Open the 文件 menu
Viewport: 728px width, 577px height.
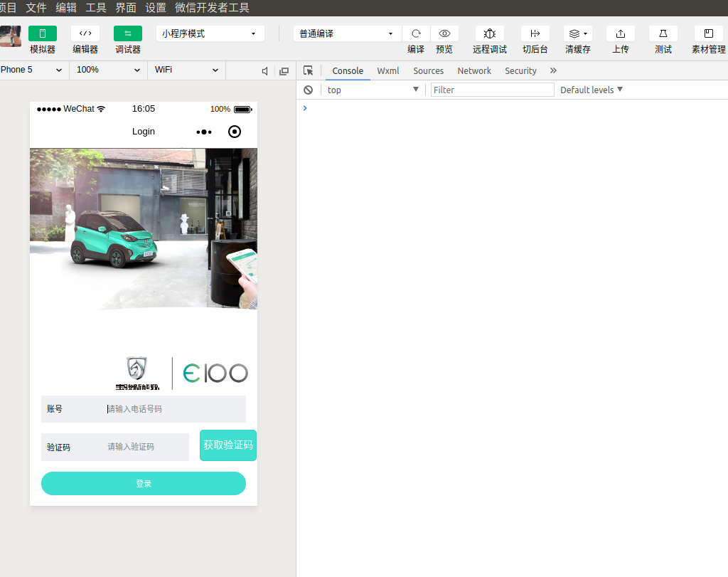(x=36, y=8)
